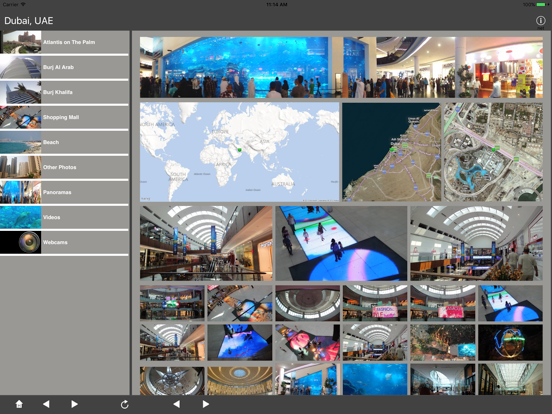Open the Beach category

[x=64, y=142]
